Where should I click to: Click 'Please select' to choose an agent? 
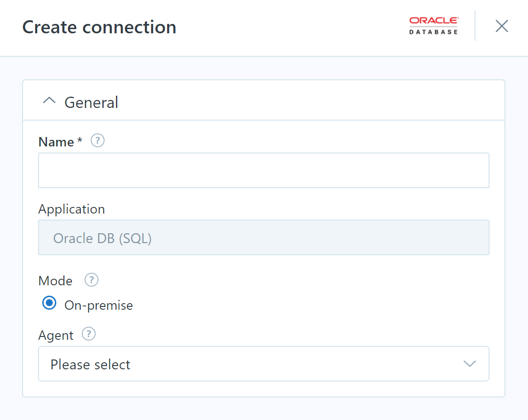click(90, 364)
